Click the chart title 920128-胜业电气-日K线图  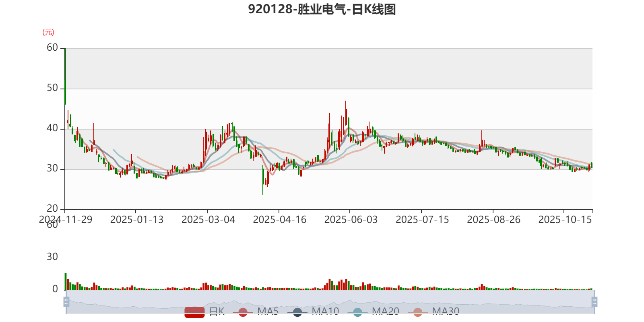click(322, 9)
